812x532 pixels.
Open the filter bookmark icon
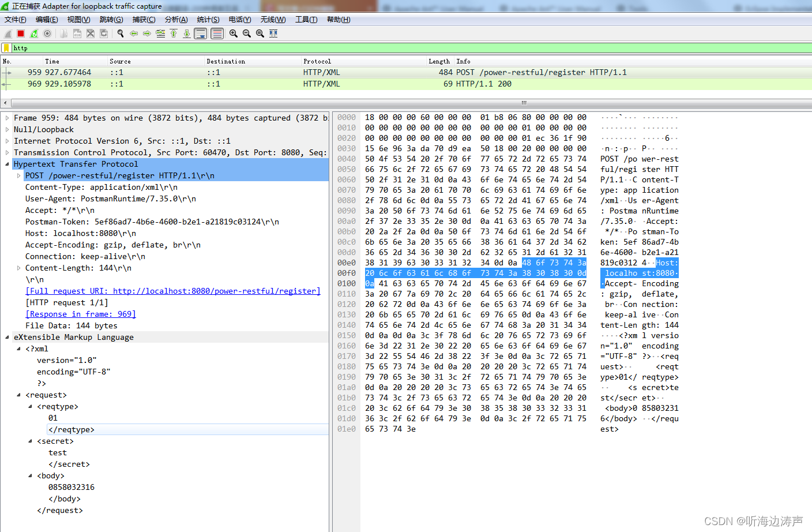pyautogui.click(x=7, y=48)
